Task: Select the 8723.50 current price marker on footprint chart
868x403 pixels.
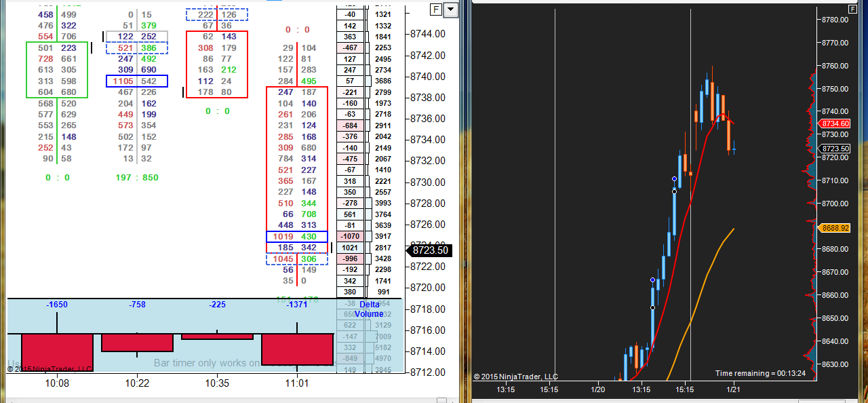Action: pyautogui.click(x=429, y=250)
